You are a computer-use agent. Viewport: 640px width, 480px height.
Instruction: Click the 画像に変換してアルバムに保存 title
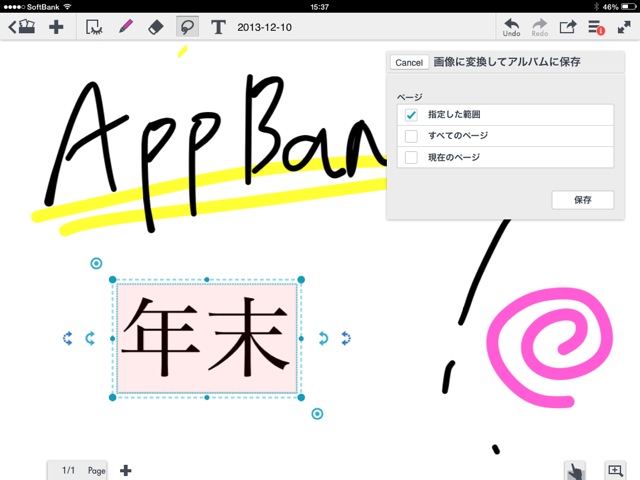click(x=507, y=62)
